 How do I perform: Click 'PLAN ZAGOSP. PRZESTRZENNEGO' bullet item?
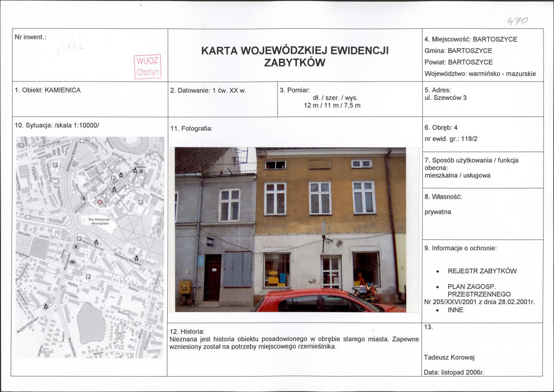479,290
